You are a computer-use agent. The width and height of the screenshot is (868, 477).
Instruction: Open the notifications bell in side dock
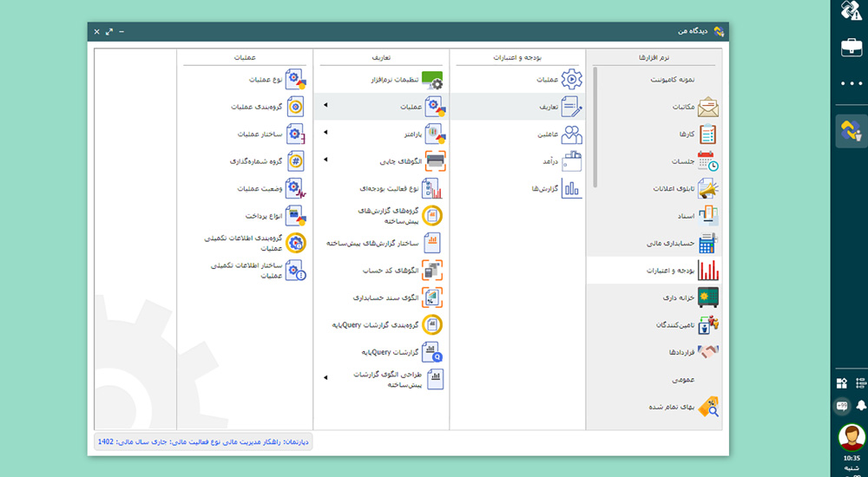(x=861, y=406)
